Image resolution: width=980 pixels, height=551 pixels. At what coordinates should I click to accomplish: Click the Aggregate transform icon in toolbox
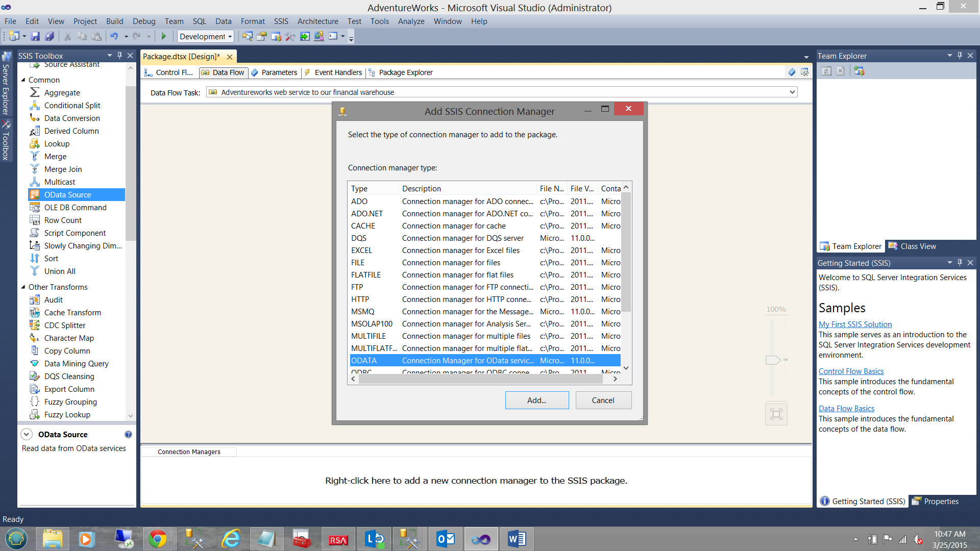pyautogui.click(x=35, y=92)
